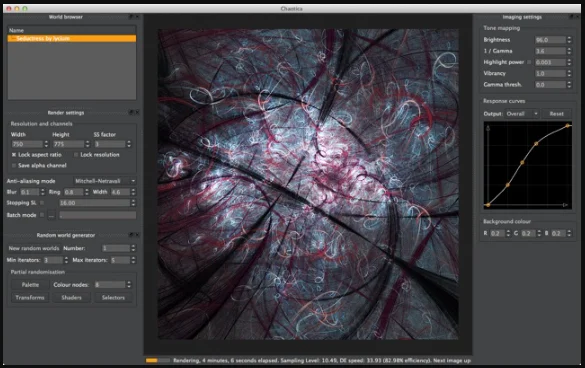Click the 1 / Gamma value field
585x368 pixels.
click(x=550, y=51)
